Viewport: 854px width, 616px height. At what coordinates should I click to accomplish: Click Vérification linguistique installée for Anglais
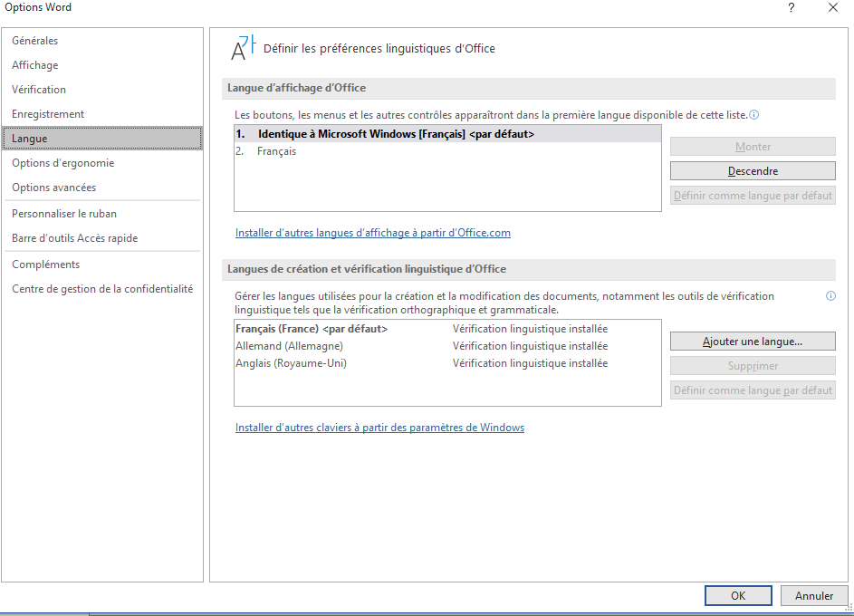pos(530,363)
